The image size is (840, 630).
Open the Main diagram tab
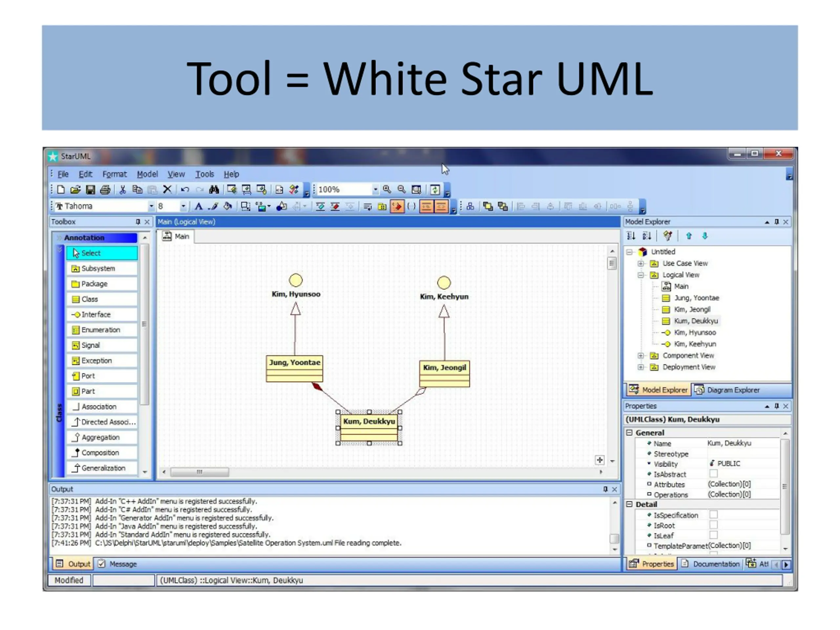(x=177, y=236)
